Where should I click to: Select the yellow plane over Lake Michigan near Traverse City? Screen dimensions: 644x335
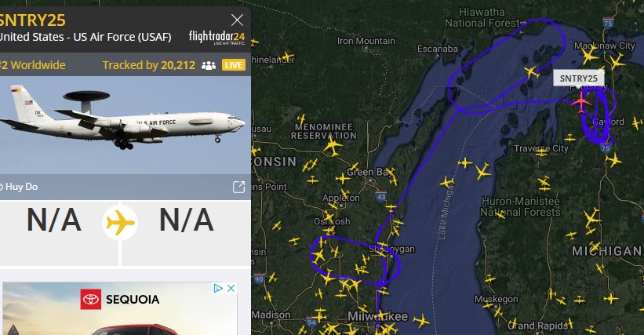pyautogui.click(x=483, y=171)
